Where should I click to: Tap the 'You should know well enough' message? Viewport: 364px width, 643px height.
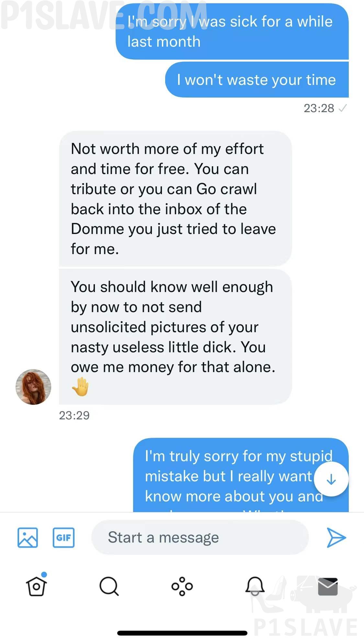(175, 337)
